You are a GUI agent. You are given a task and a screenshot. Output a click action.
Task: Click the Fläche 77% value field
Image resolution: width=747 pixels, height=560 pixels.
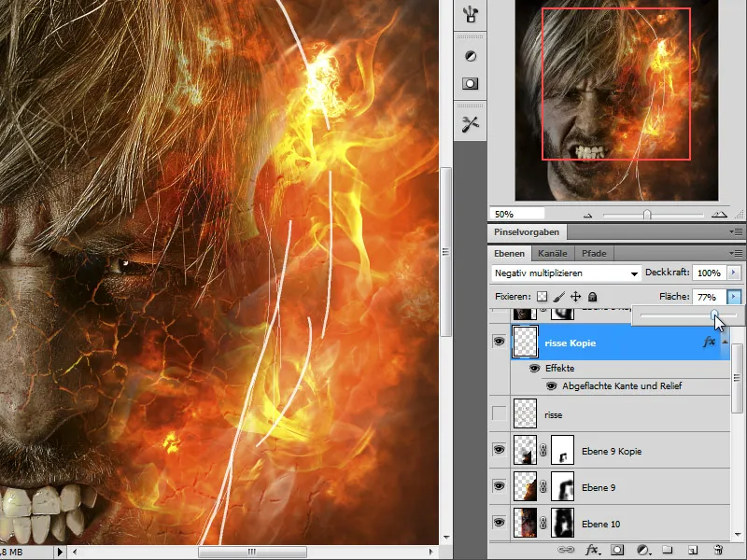[709, 297]
